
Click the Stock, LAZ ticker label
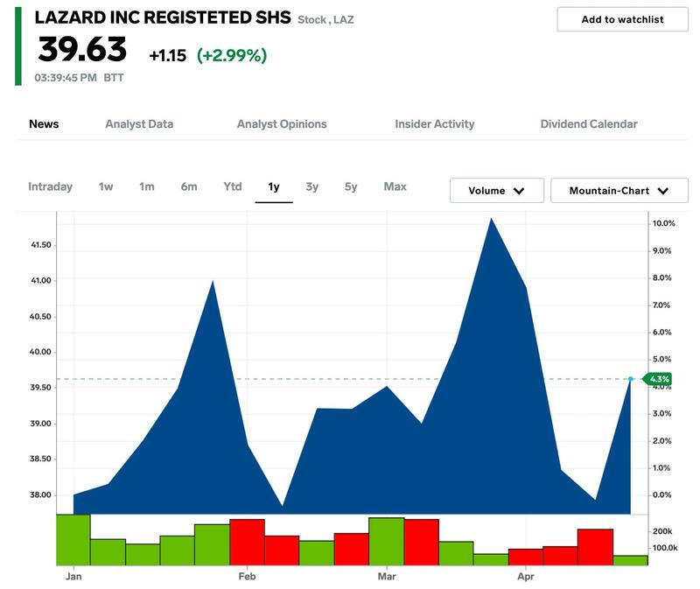[x=325, y=19]
